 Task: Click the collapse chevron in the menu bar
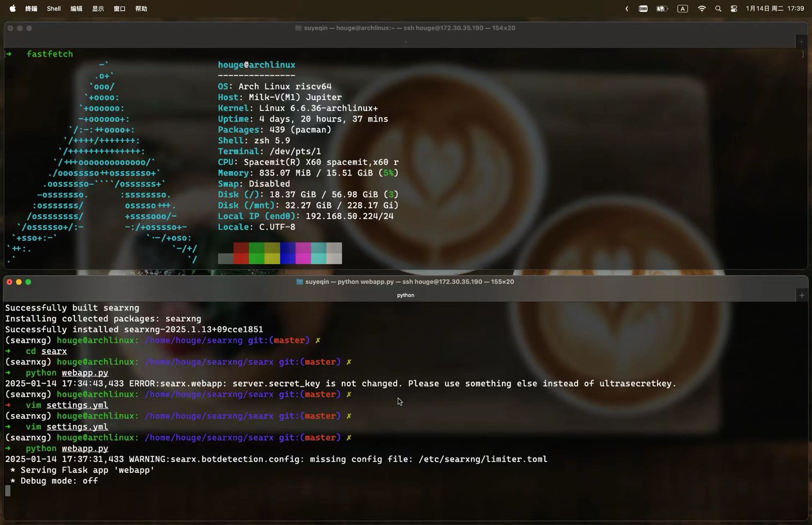click(x=627, y=9)
